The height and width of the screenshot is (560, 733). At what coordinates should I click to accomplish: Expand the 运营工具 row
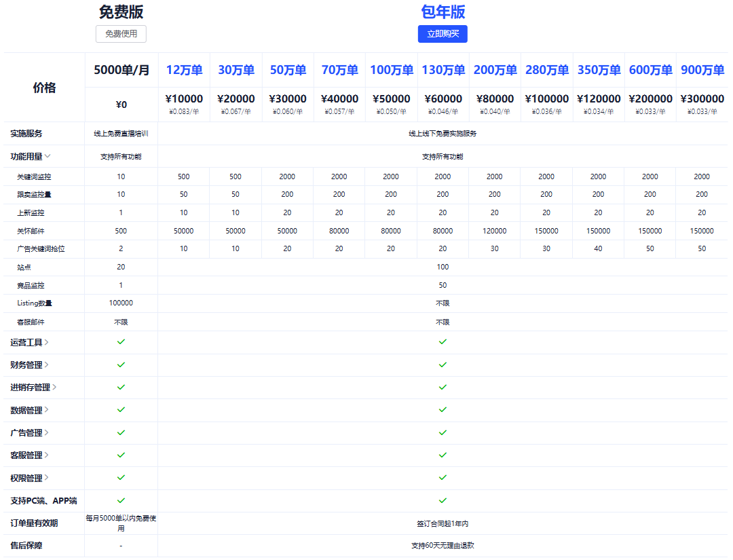pos(47,342)
